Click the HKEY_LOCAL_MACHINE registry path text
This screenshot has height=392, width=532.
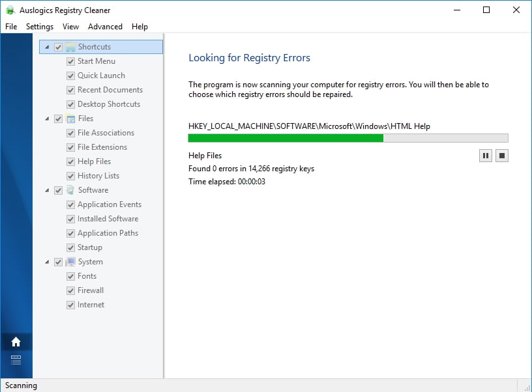click(309, 126)
